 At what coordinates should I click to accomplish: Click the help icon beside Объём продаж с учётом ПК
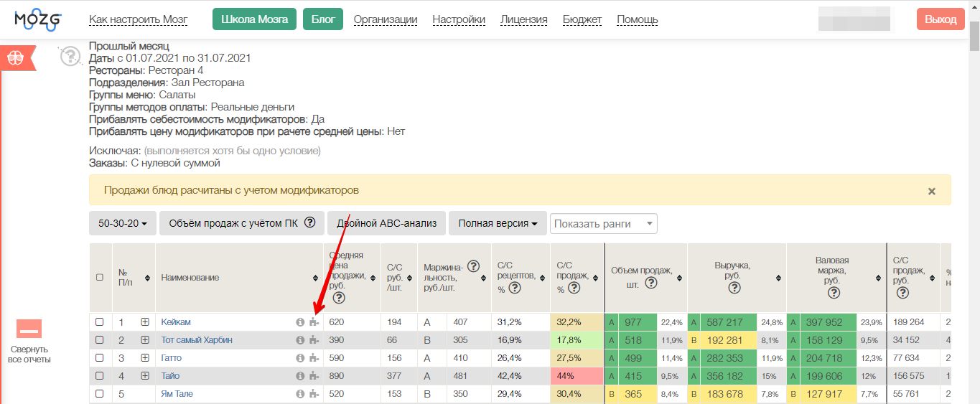point(310,223)
